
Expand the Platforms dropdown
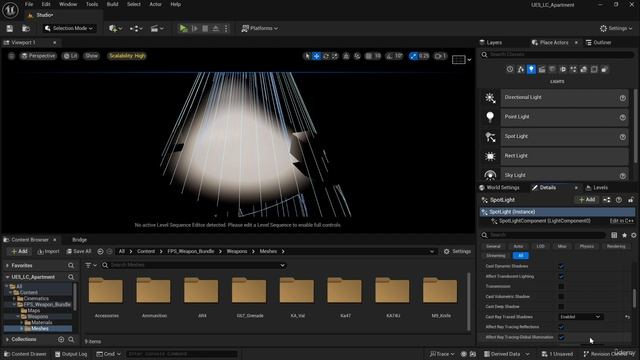(260, 28)
